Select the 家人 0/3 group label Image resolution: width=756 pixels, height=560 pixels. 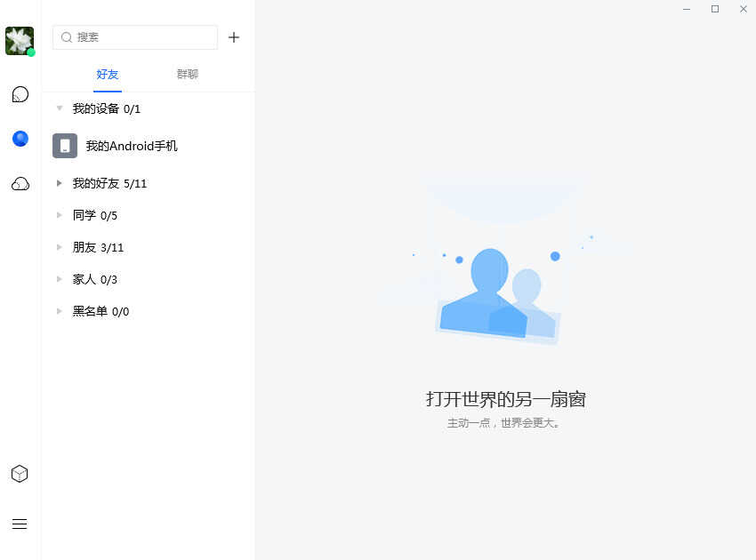[x=95, y=279]
